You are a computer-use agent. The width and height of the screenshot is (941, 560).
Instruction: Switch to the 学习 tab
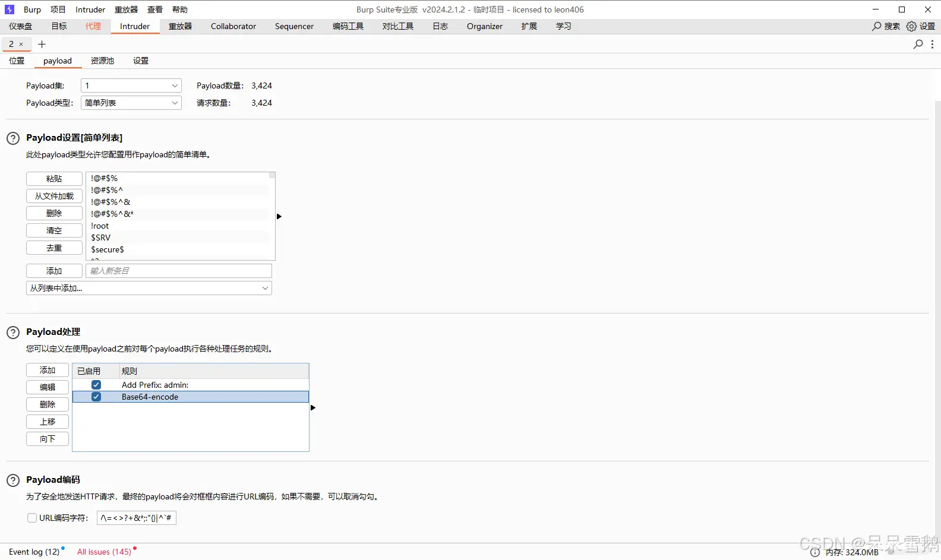click(x=564, y=26)
